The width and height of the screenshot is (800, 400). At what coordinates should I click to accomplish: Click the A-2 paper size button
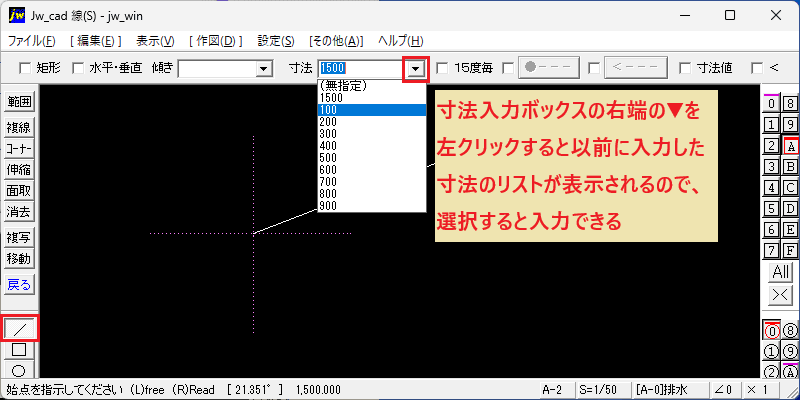click(556, 390)
